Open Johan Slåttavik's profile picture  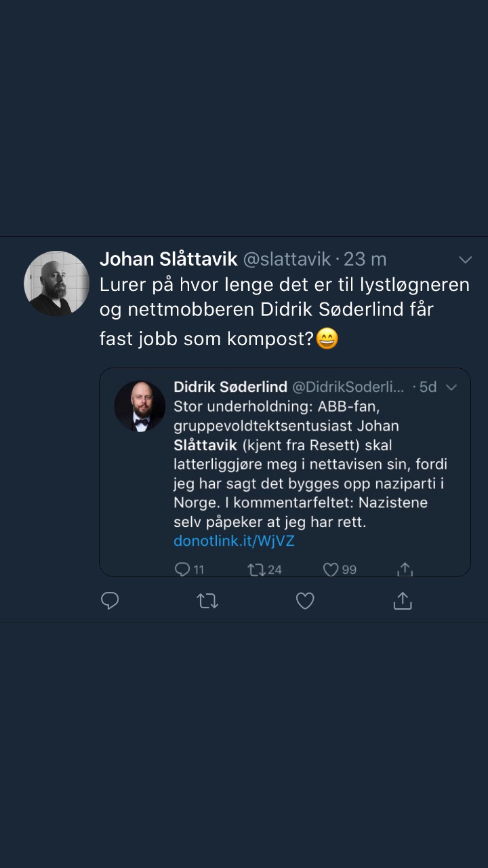(x=56, y=283)
